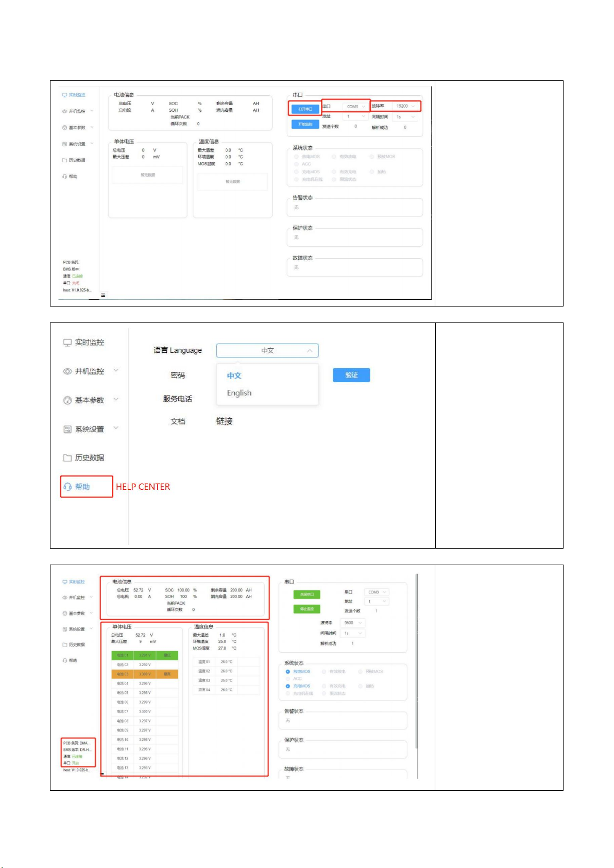Expand 系统设置 chevron in middle screenshot
The image size is (614, 868).
coord(116,428)
